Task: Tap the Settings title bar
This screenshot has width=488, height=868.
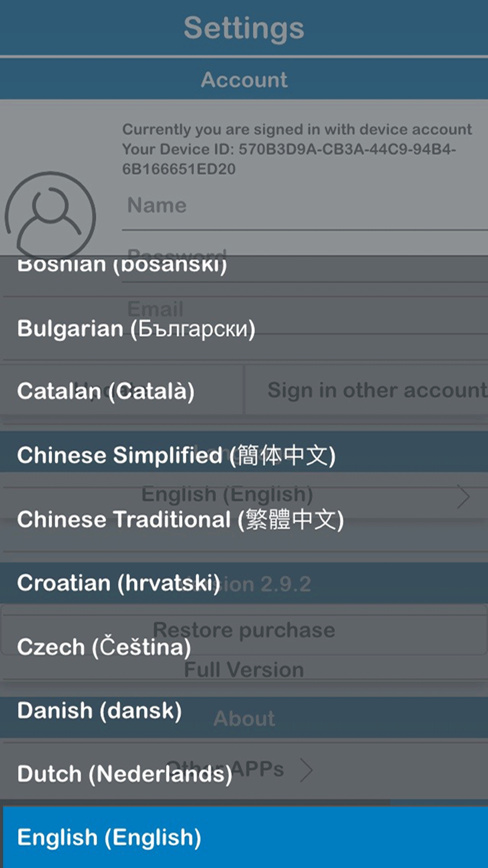Action: [244, 28]
